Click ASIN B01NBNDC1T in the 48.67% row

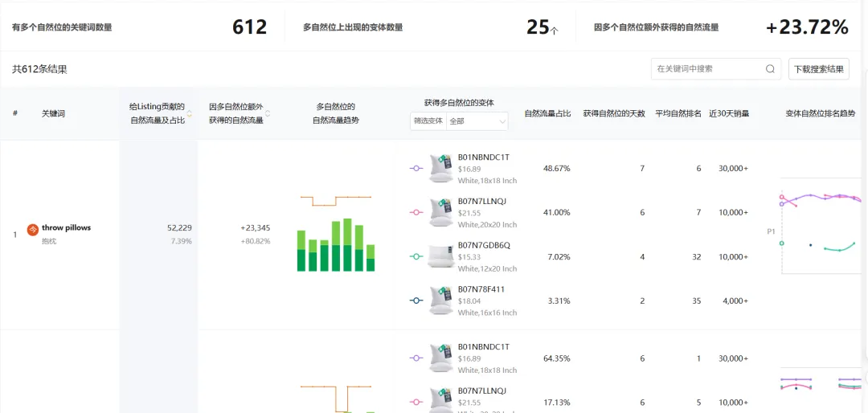pos(483,157)
